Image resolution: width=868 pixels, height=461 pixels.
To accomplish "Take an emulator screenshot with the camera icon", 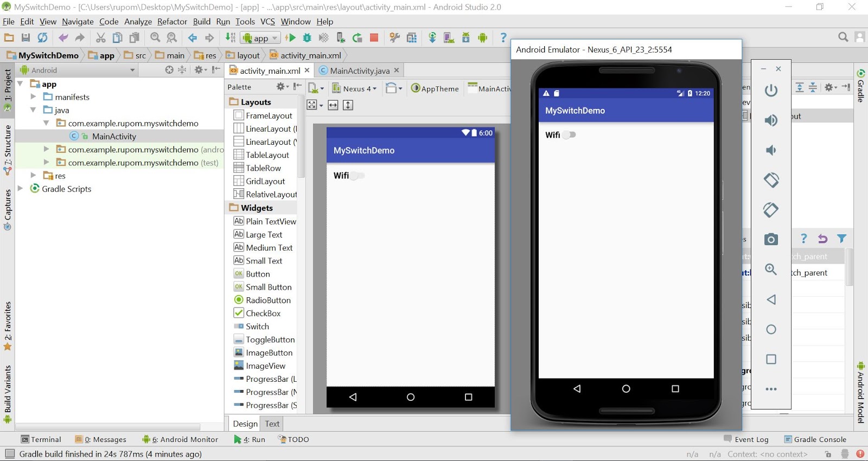I will click(x=771, y=239).
